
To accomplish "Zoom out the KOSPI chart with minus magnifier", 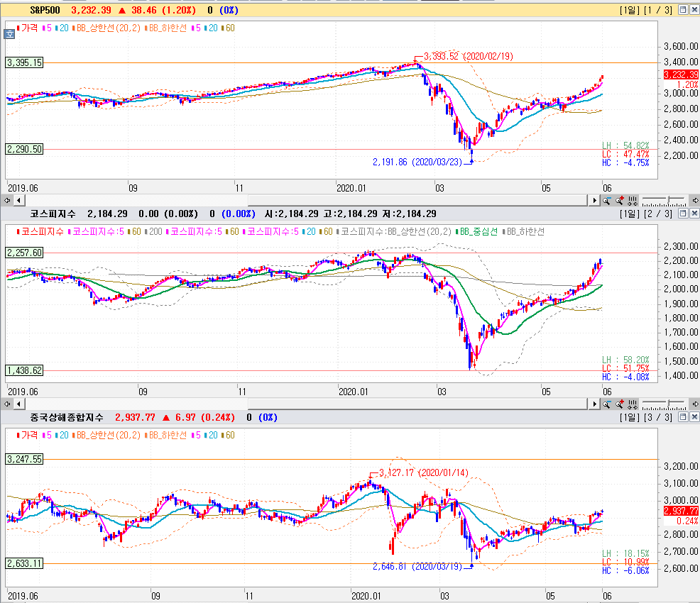I will 606,404.
